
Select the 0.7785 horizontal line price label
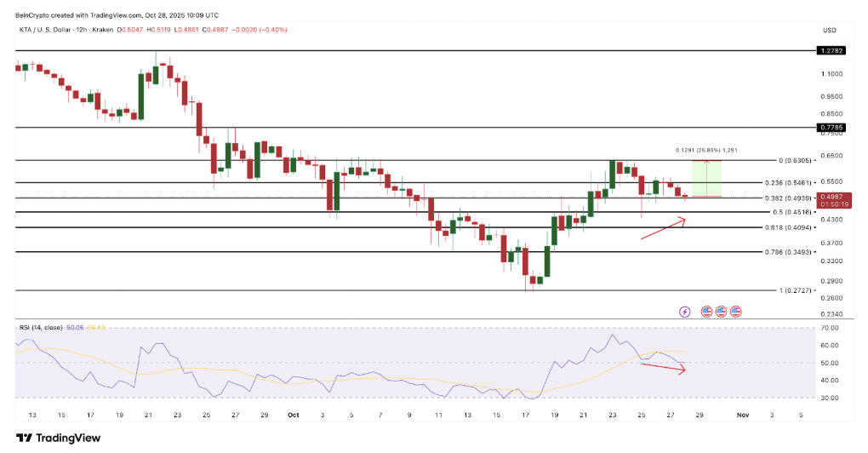[831, 128]
